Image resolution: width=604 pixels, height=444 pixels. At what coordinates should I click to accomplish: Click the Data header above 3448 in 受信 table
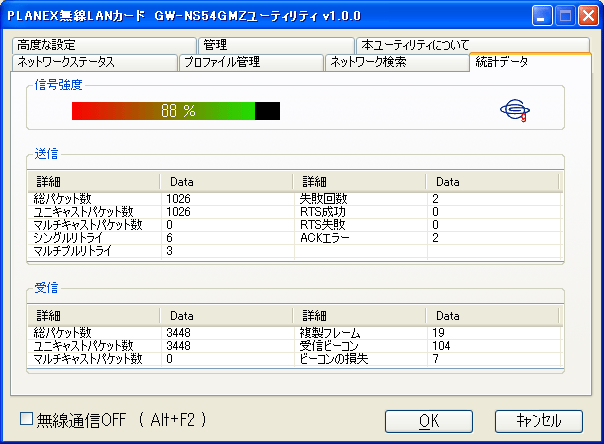point(226,316)
